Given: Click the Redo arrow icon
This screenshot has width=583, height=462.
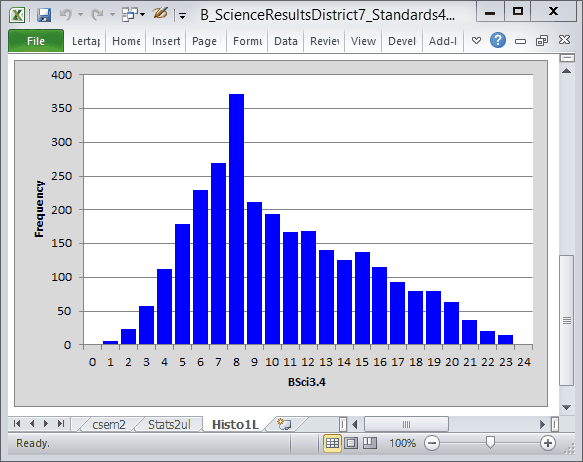Looking at the screenshot, I should (x=98, y=15).
